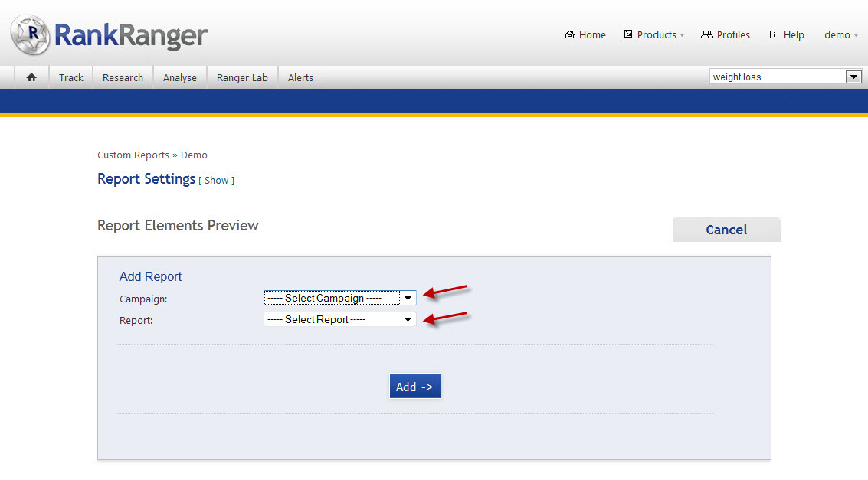The width and height of the screenshot is (868, 480).
Task: Open the Research tab
Action: pos(123,78)
